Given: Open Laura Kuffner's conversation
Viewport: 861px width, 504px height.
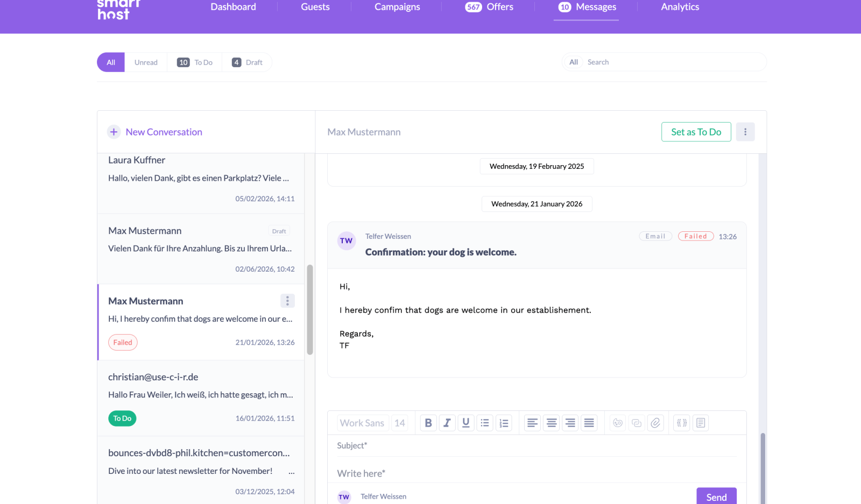Looking at the screenshot, I should coord(201,183).
